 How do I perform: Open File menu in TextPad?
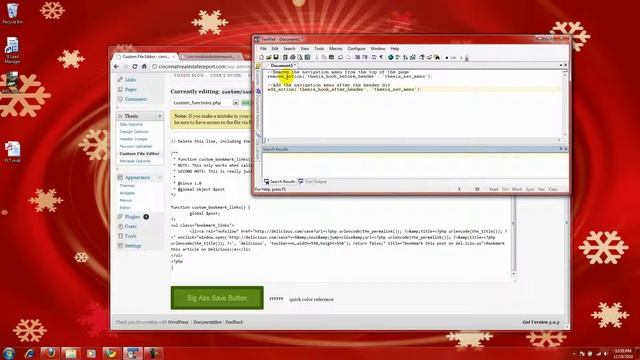click(x=263, y=49)
